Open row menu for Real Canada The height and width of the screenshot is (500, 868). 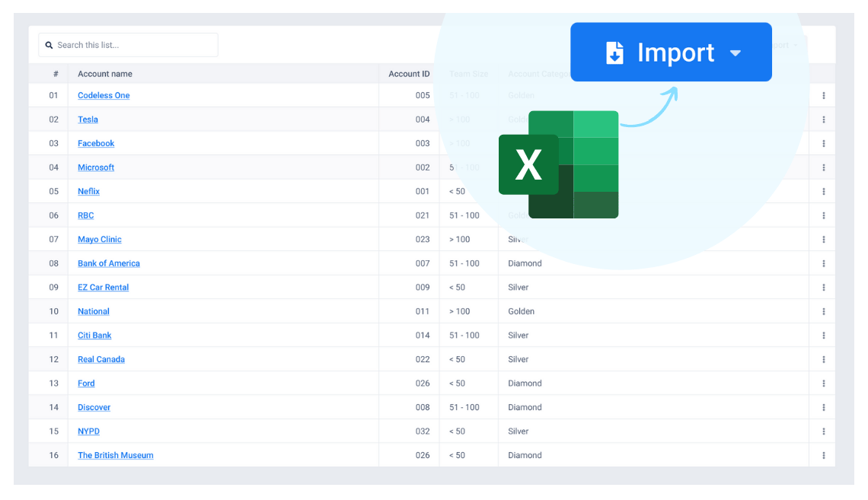(824, 359)
